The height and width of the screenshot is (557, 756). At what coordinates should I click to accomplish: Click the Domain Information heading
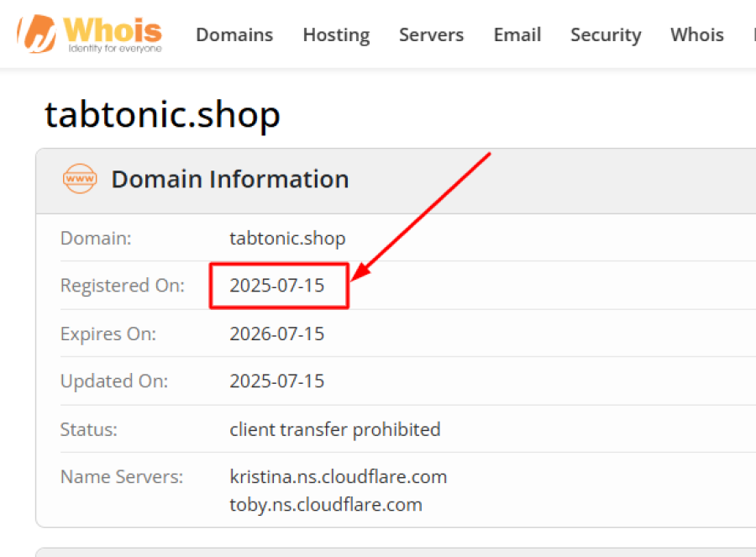[x=230, y=179]
